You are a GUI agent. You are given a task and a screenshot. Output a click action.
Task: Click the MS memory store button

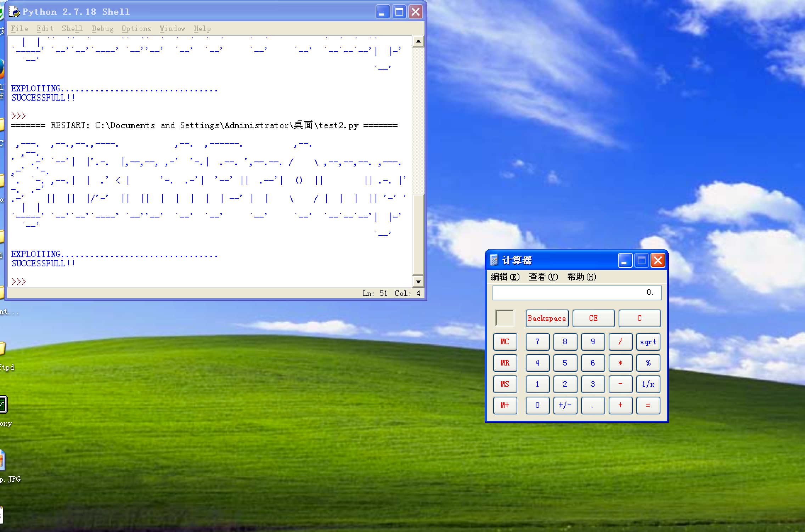505,384
